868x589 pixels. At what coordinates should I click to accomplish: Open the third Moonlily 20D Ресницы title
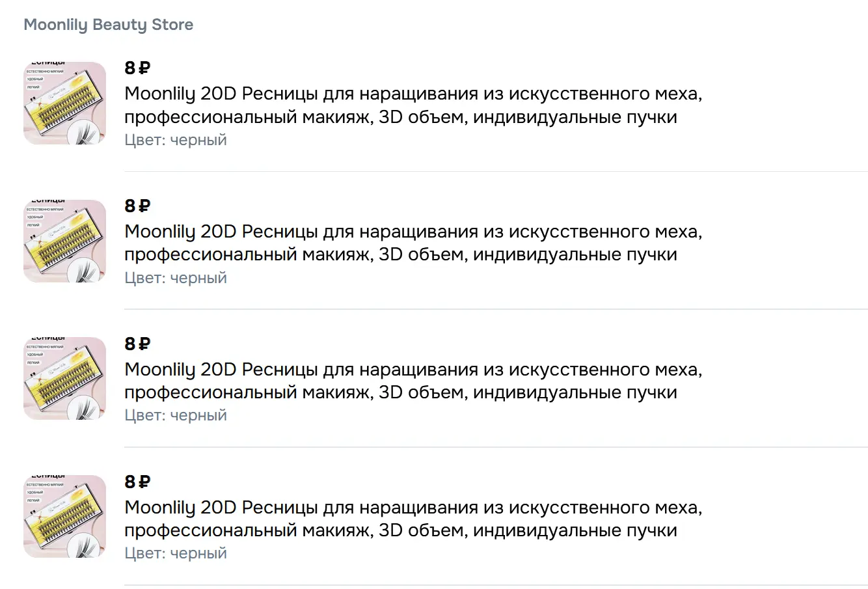click(x=413, y=381)
